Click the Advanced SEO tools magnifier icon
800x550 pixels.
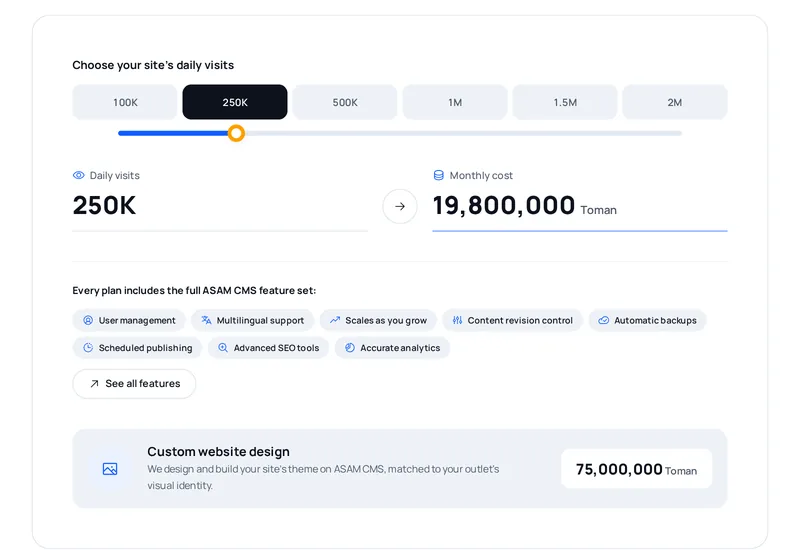tap(223, 347)
